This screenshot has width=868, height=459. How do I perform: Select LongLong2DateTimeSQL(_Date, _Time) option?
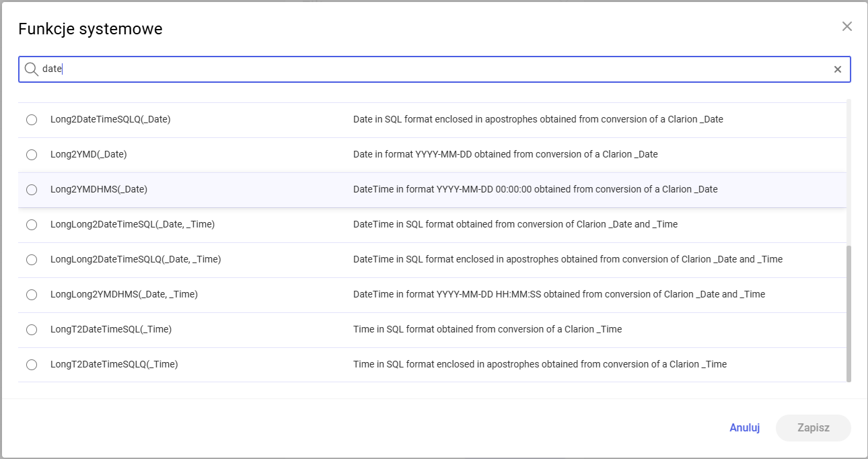pos(31,224)
